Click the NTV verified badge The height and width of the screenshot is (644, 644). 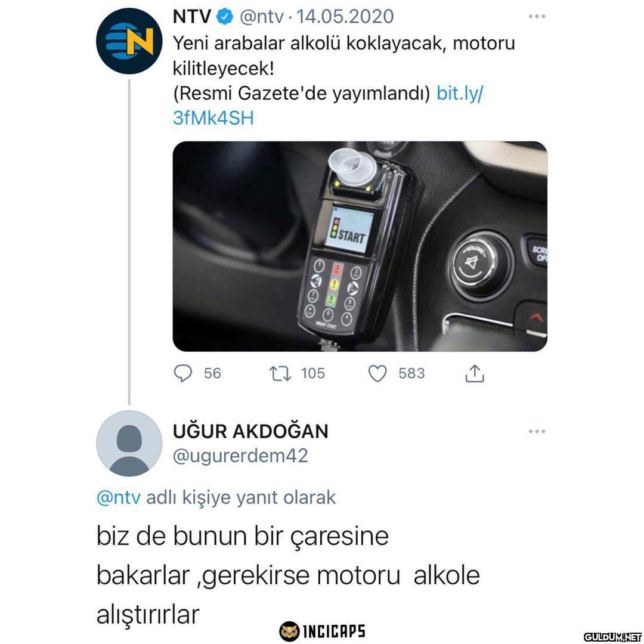224,17
